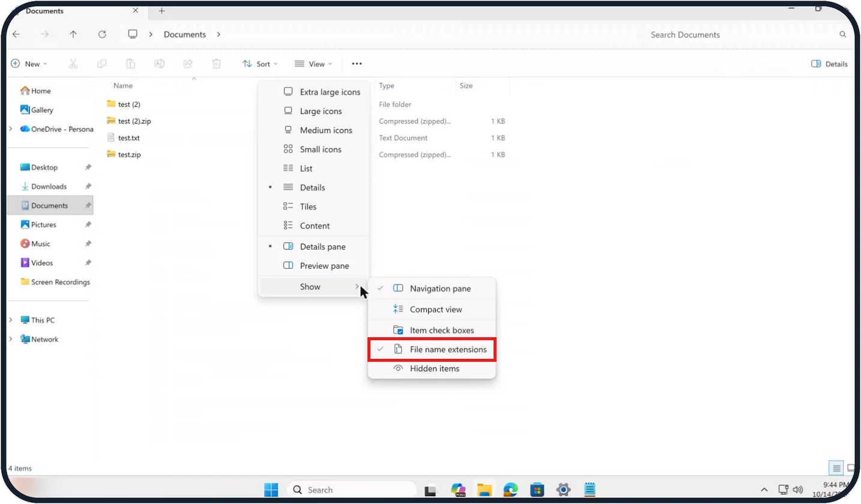The image size is (861, 504).
Task: Enable Compact view option
Action: (x=432, y=310)
